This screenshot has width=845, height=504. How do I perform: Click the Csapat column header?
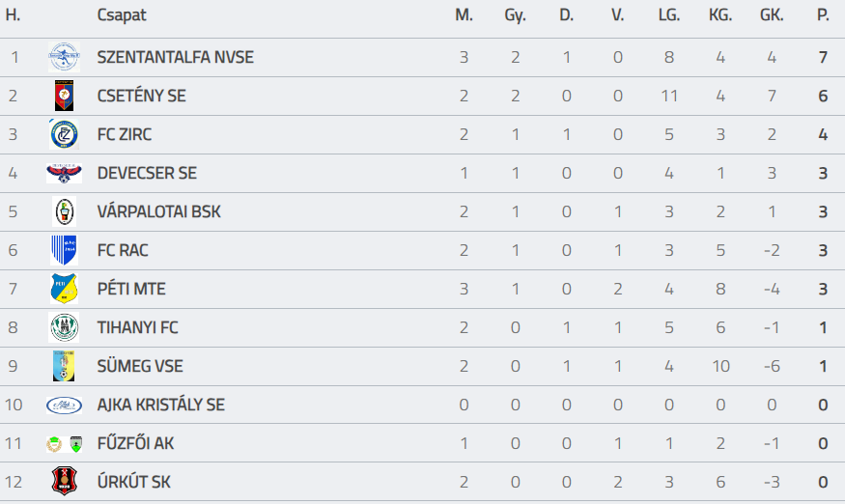pos(122,15)
